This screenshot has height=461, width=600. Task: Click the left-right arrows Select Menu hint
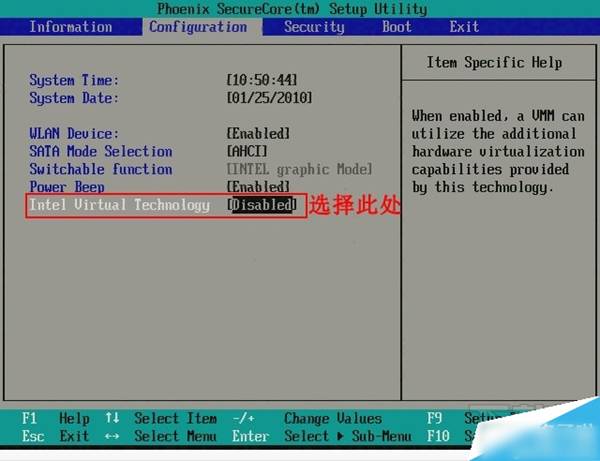[160, 436]
